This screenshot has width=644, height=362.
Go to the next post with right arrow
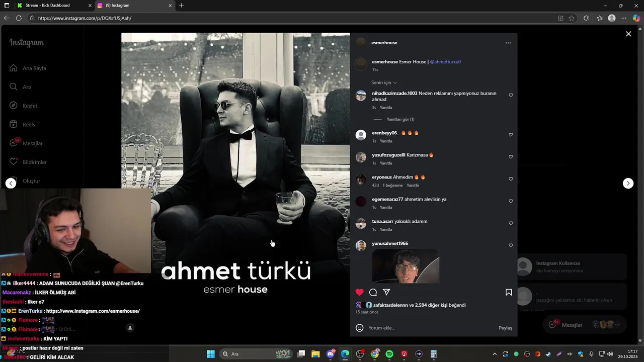pos(628,184)
